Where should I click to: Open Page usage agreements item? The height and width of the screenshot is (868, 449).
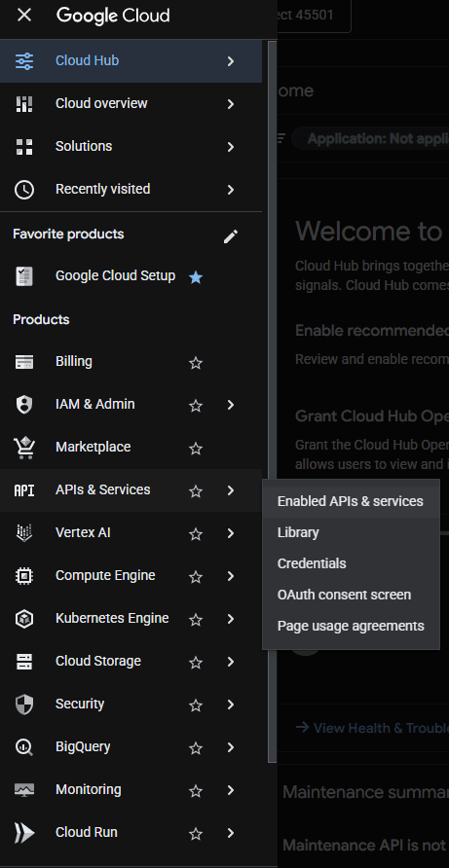[x=351, y=626]
